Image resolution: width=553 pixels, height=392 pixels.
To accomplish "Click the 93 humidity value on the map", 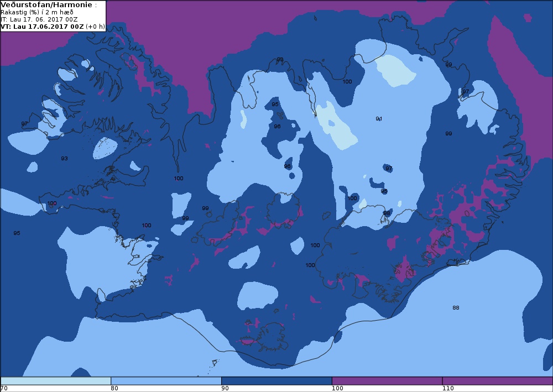I will click(x=64, y=159).
